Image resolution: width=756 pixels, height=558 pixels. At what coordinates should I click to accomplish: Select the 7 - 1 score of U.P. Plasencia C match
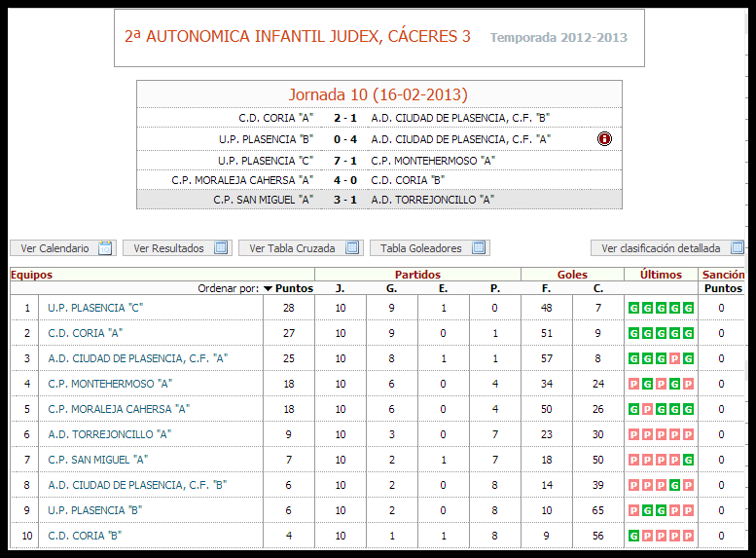[x=345, y=161]
